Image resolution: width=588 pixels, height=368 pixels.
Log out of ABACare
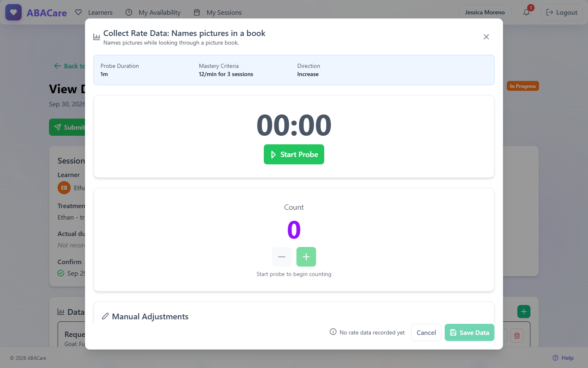[x=562, y=12]
